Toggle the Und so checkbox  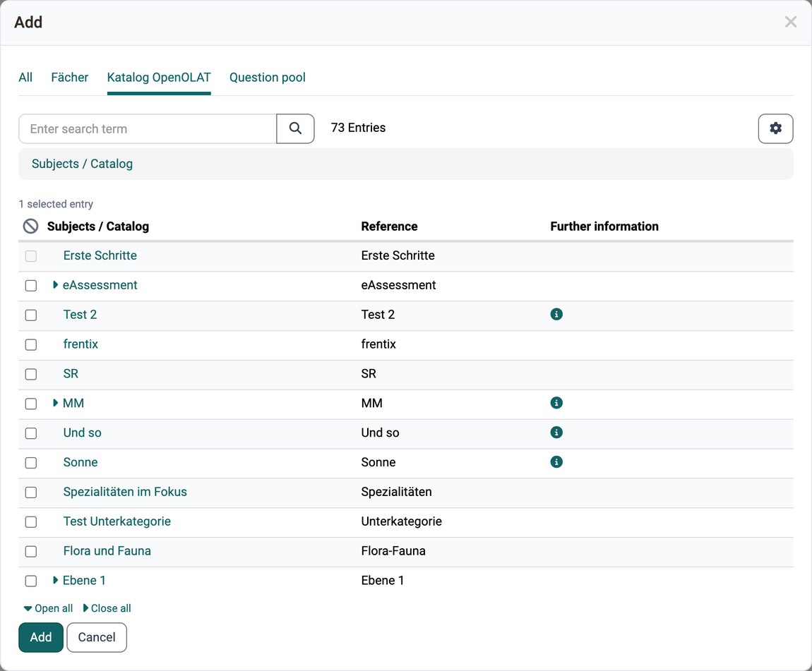click(31, 433)
